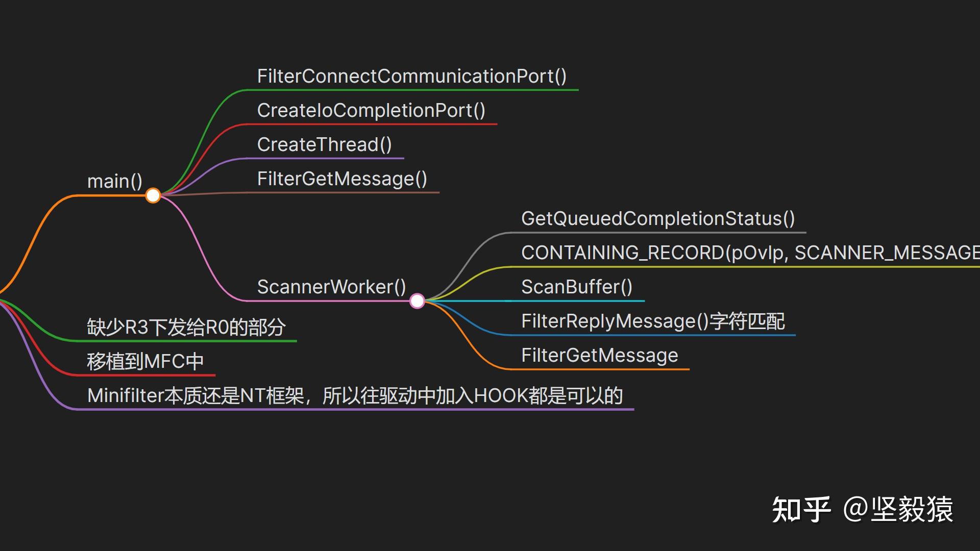Select the ScannerWorker() node
This screenshot has height=551, width=980.
331,287
